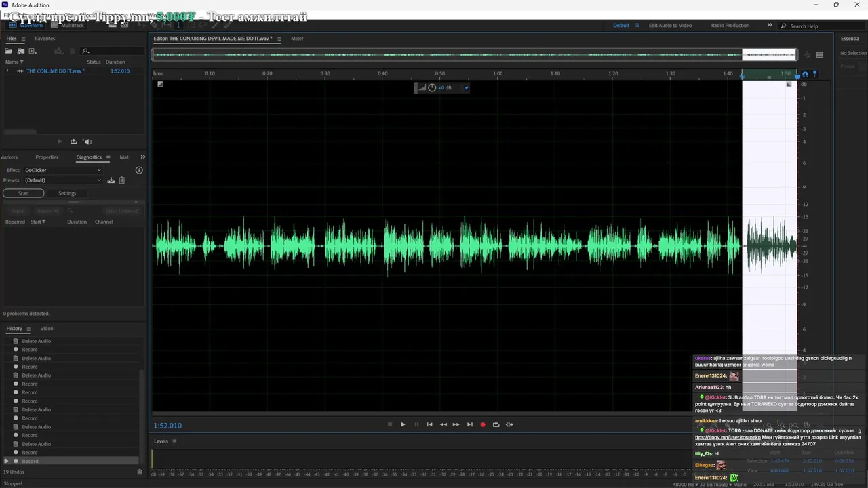868x488 pixels.
Task: Click the DeClicker effect info icon
Action: click(x=139, y=170)
